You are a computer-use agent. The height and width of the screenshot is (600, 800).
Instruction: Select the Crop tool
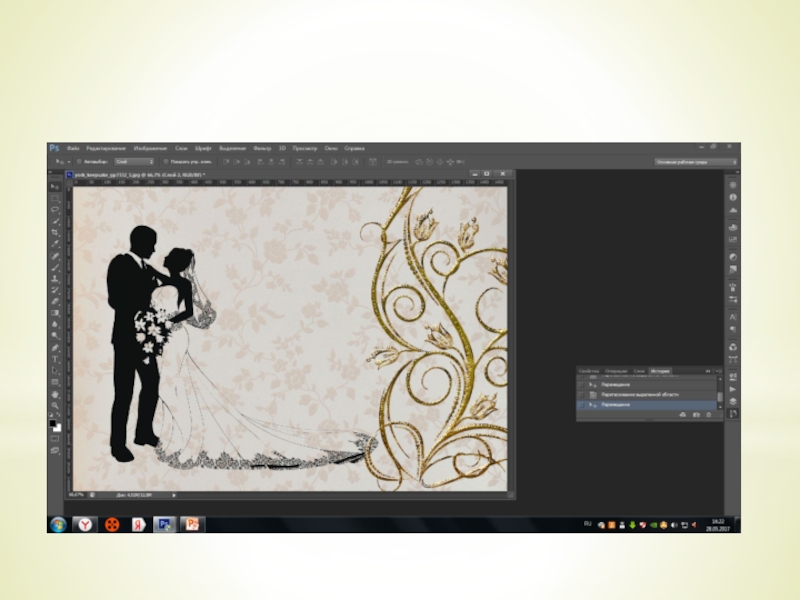click(x=55, y=233)
